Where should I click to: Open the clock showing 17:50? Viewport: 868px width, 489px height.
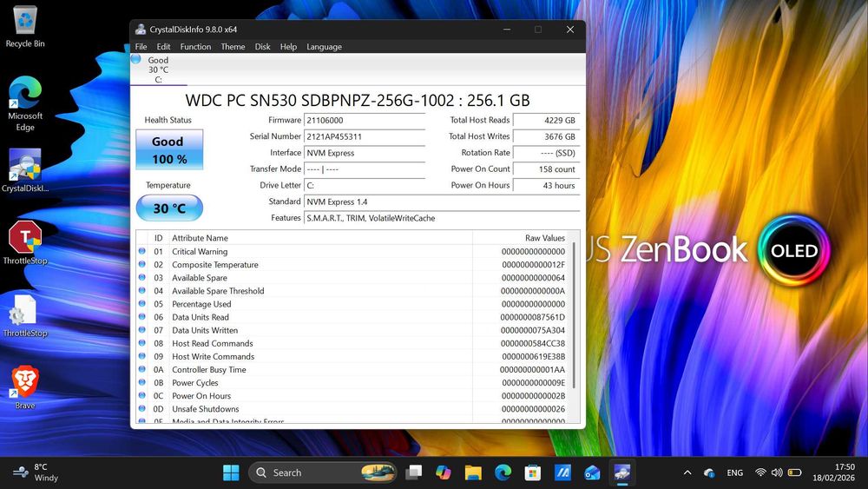(x=833, y=472)
